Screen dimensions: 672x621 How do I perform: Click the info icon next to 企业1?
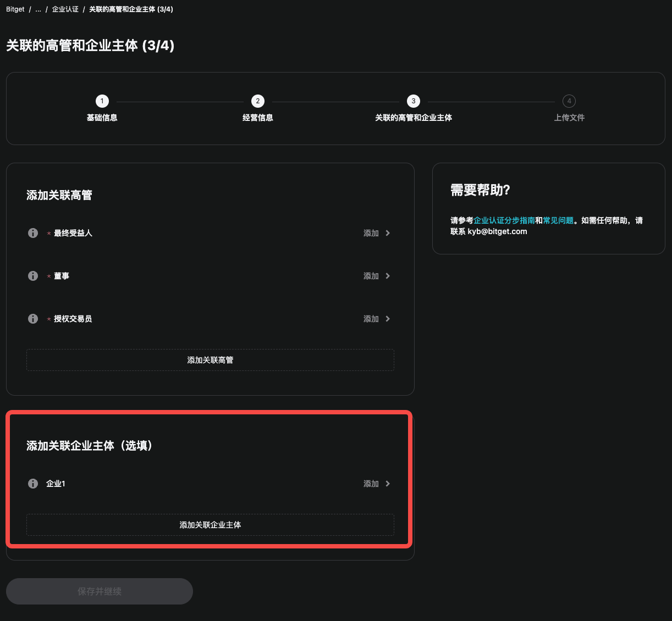pyautogui.click(x=32, y=484)
